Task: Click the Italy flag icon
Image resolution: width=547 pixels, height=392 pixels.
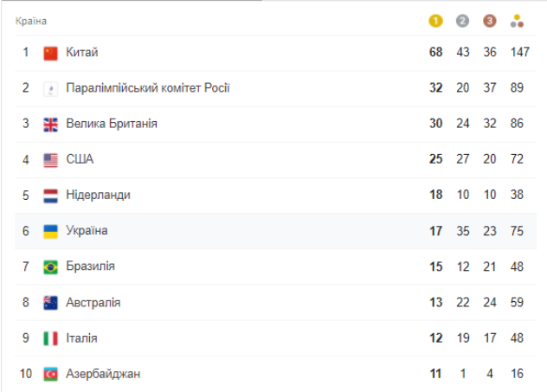Action: click(x=50, y=338)
